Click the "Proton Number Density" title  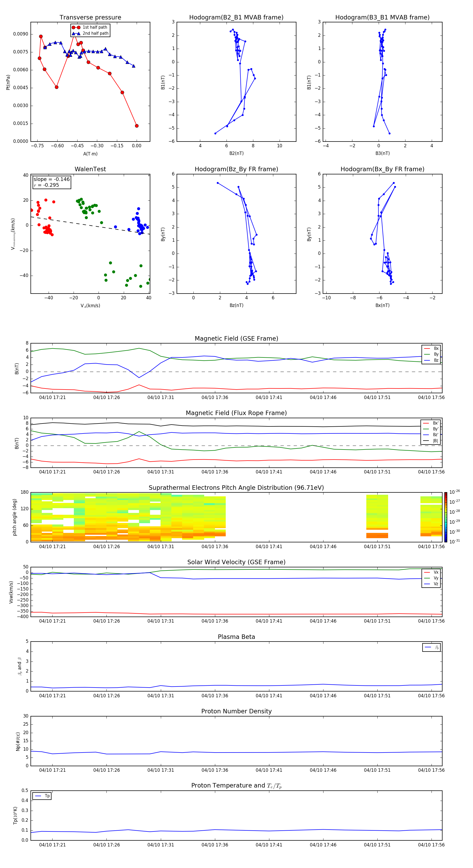pyautogui.click(x=236, y=711)
